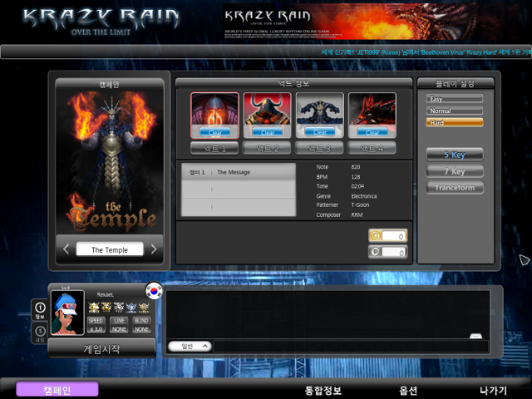Select chapter 1 The Message row

[x=239, y=172]
